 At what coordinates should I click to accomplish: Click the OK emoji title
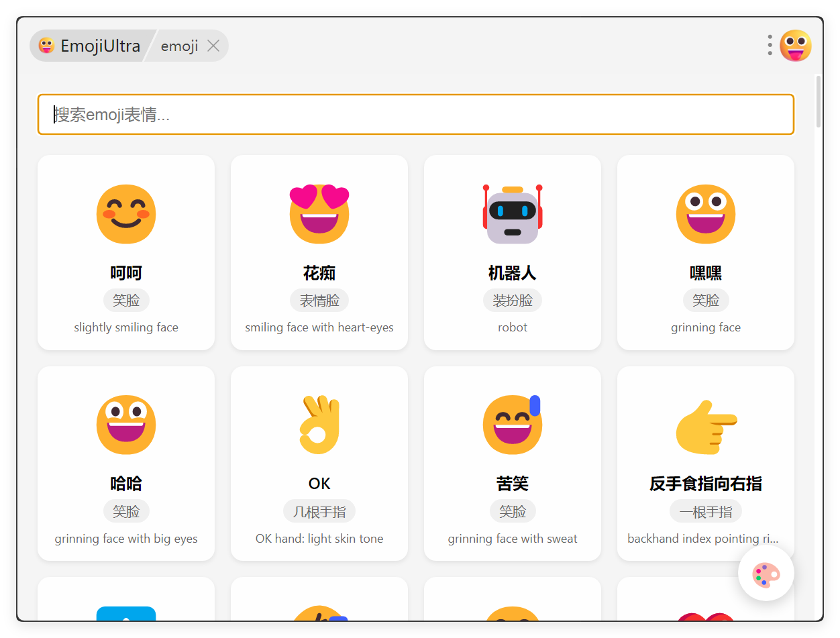(319, 484)
